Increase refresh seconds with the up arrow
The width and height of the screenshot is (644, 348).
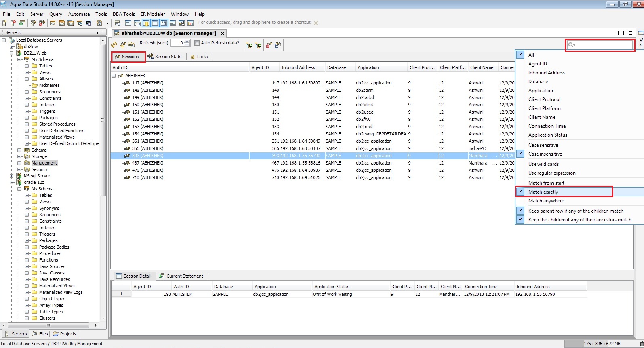pos(187,41)
